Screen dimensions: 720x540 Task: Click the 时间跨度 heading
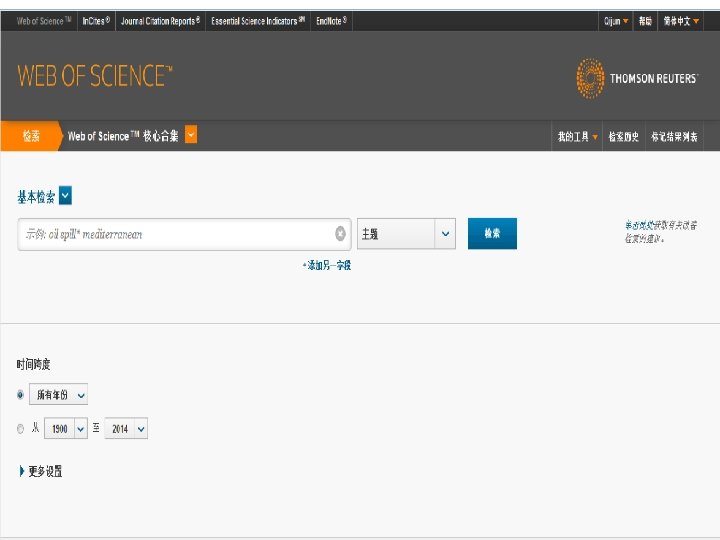pos(34,365)
